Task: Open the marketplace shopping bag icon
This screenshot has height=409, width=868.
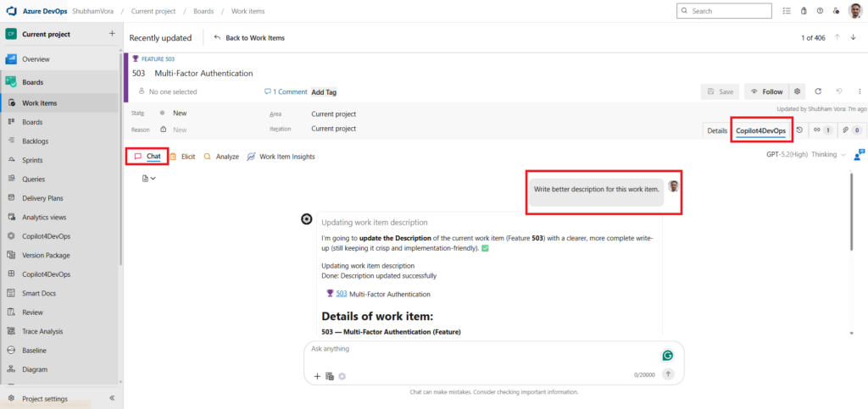Action: [804, 11]
